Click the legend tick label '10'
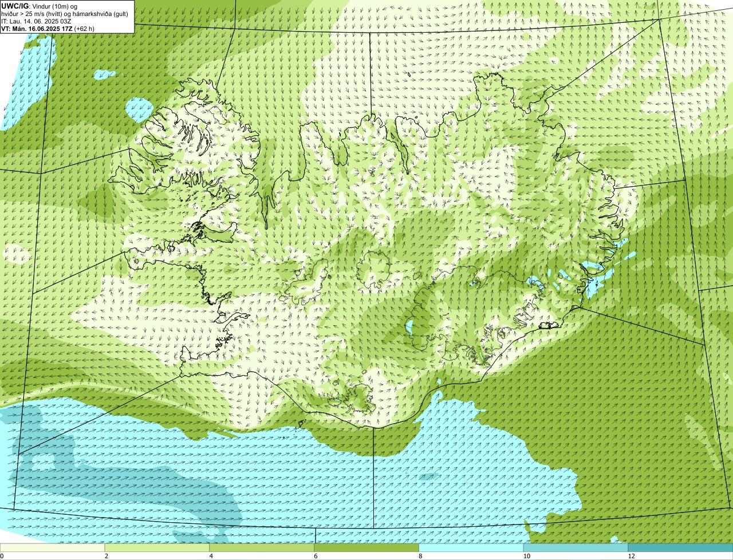 point(526,556)
